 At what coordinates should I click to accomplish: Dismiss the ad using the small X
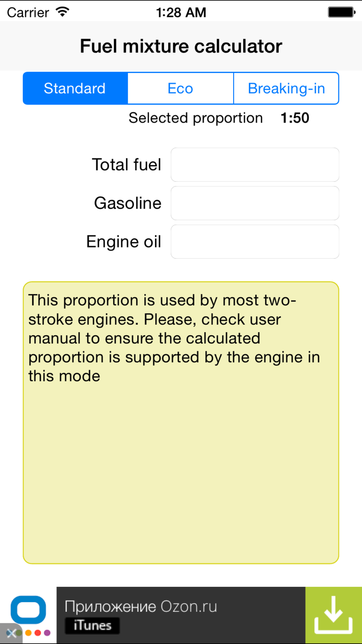(x=11, y=633)
